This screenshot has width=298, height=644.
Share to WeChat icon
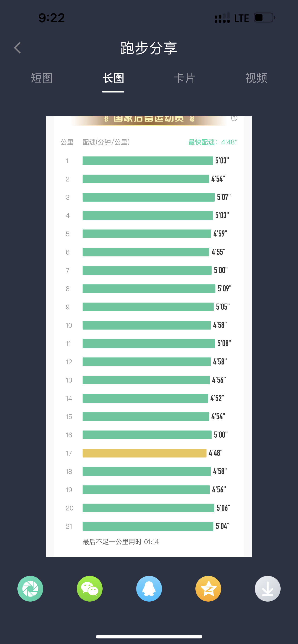pos(90,589)
